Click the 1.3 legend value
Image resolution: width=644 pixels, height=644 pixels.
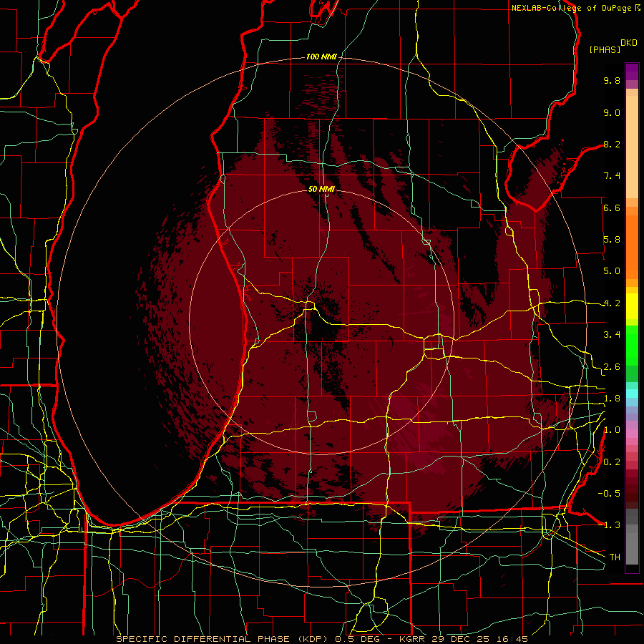click(609, 525)
